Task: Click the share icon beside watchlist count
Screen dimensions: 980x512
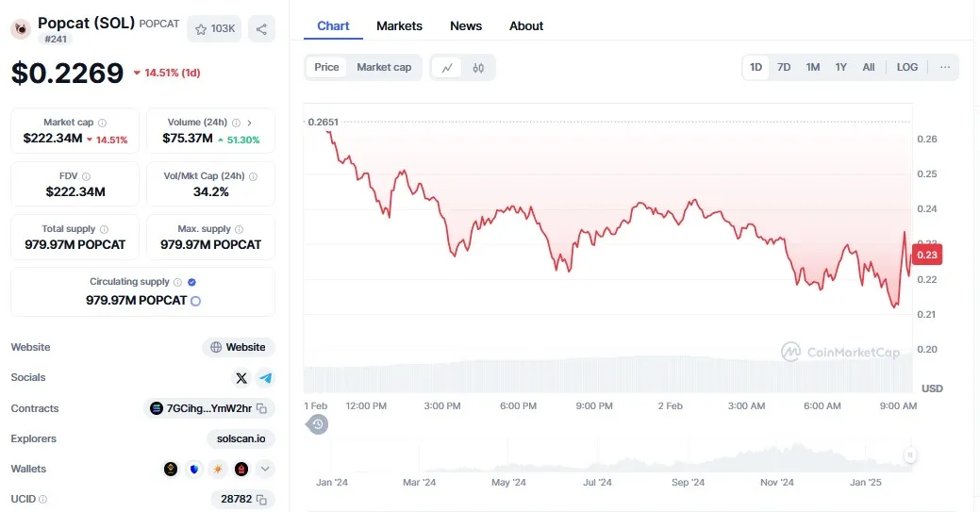Action: tap(261, 28)
